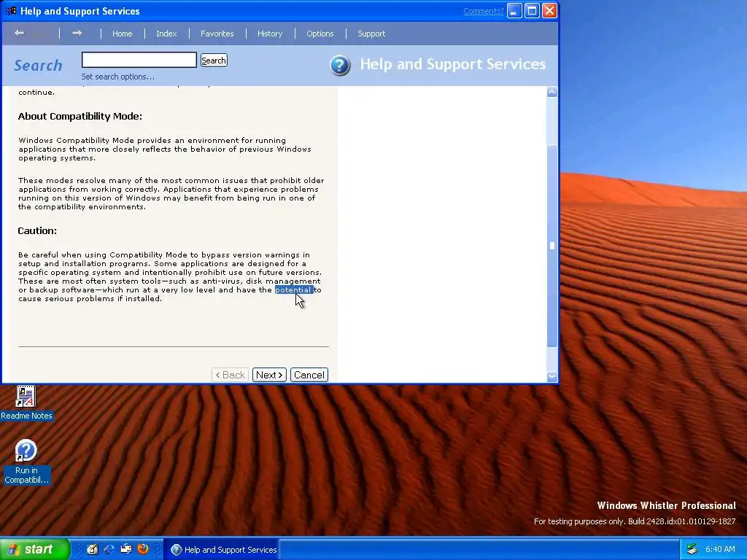This screenshot has width=747, height=560.
Task: Open the Favorites section
Action: coord(217,34)
